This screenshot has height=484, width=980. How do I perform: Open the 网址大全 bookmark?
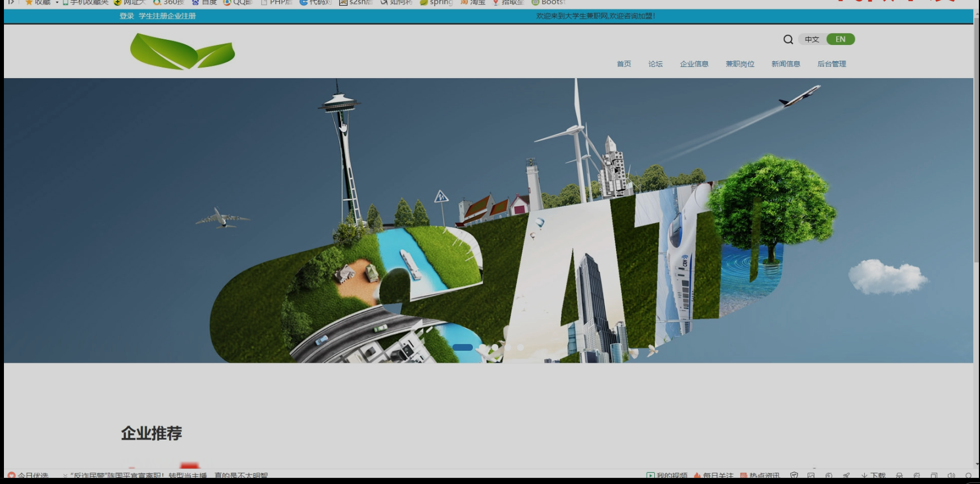point(130,3)
